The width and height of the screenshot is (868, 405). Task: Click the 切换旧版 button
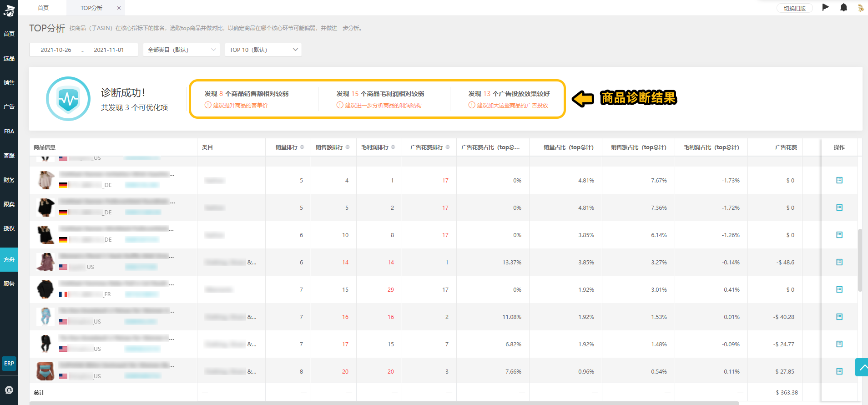(795, 8)
